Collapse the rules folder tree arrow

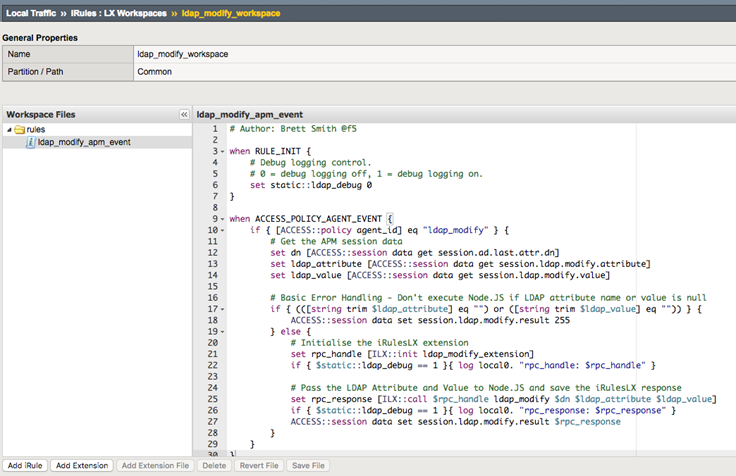(9, 129)
